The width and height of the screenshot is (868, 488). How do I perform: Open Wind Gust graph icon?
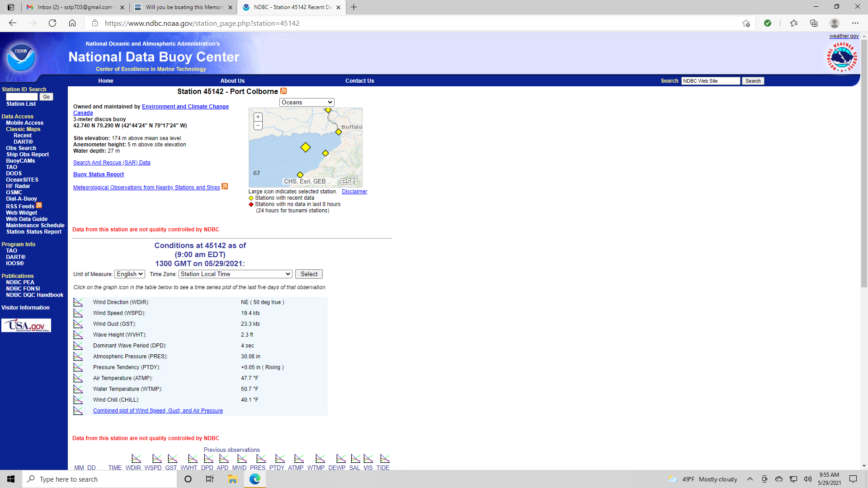[78, 324]
